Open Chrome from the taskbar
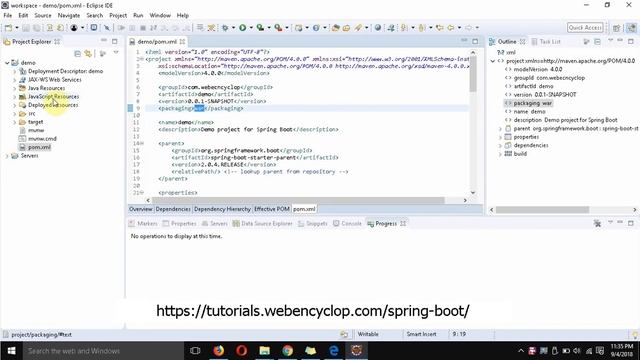640x360 pixels. [288, 351]
